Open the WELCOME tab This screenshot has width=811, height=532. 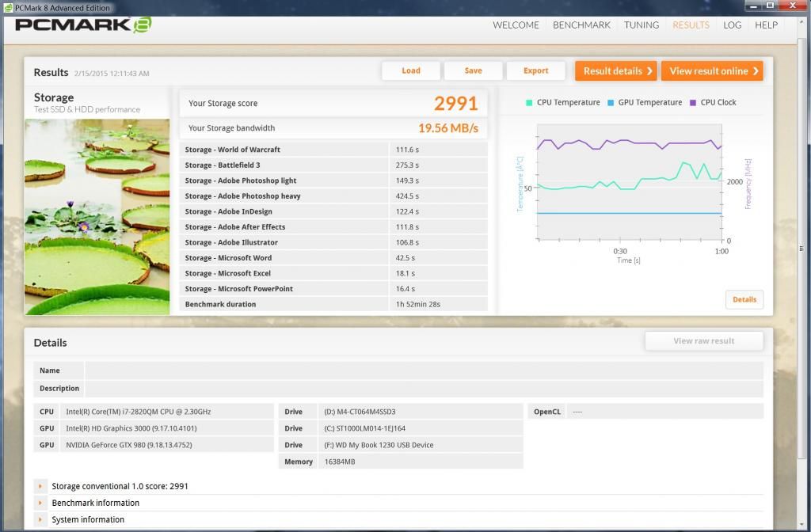(516, 25)
